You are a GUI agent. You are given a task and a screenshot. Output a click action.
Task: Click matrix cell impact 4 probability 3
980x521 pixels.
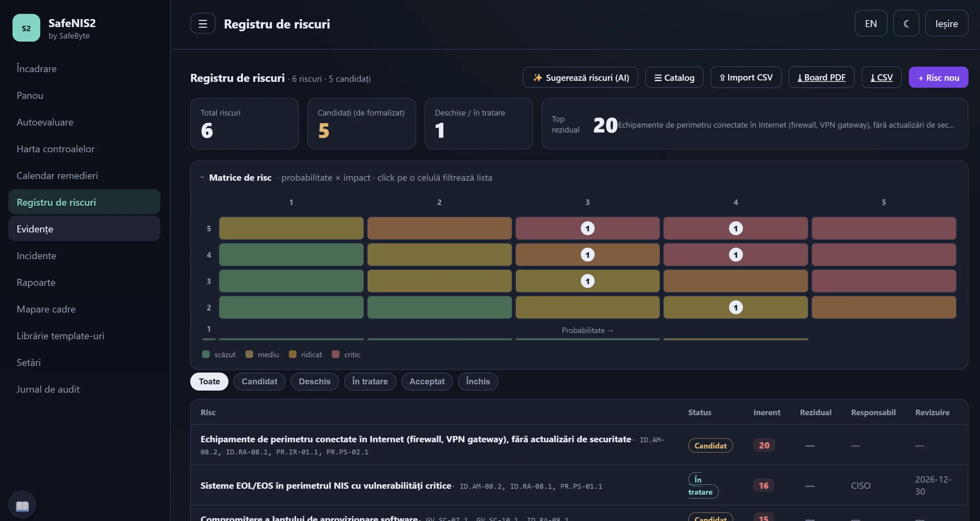tap(587, 255)
